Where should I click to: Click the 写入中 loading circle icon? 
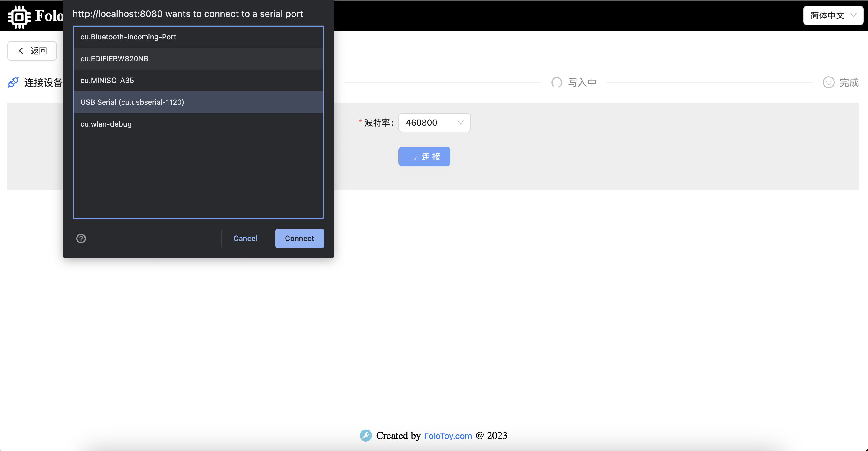[x=556, y=82]
